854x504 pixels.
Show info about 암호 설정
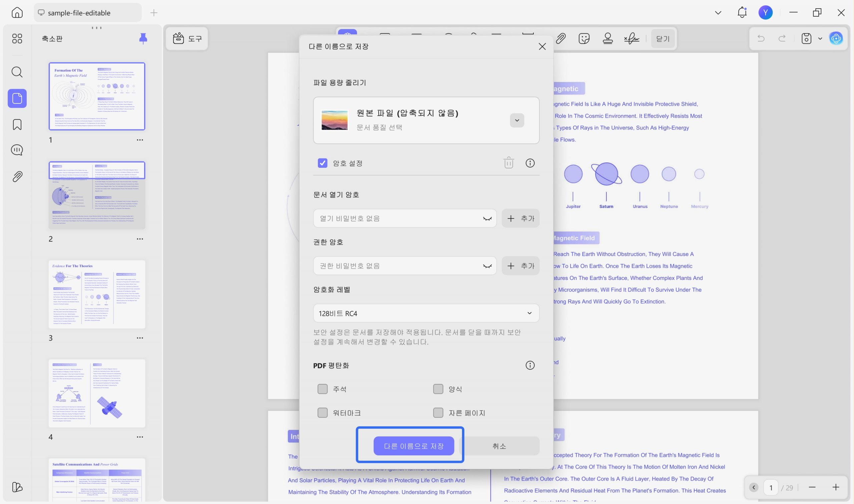[x=530, y=163]
